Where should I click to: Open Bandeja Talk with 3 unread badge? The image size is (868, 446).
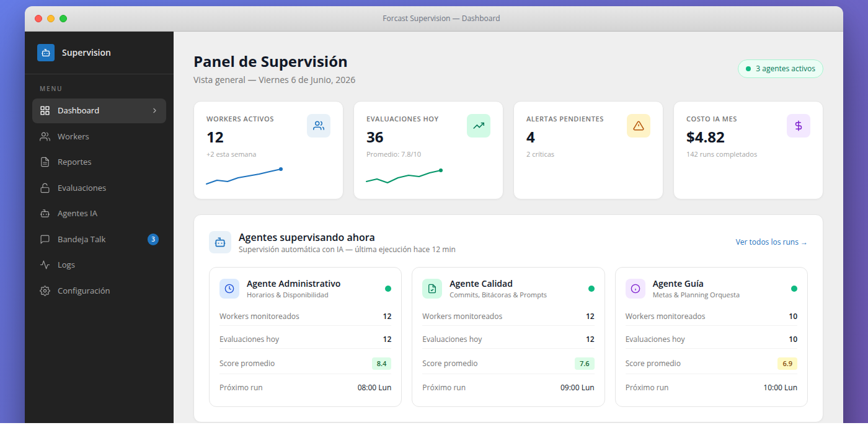click(x=99, y=239)
